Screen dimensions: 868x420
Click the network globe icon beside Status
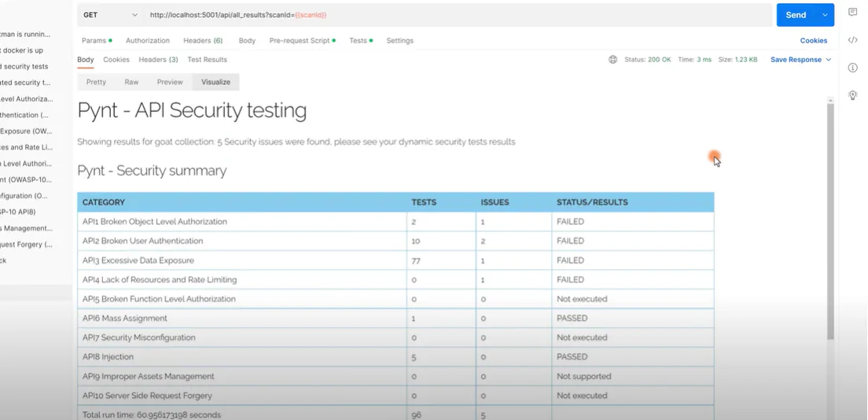(612, 59)
